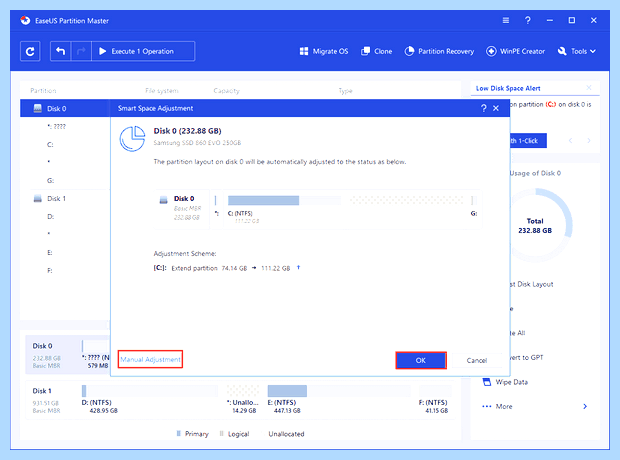The width and height of the screenshot is (620, 460).
Task: Click the Wipe Data option
Action: tap(512, 382)
